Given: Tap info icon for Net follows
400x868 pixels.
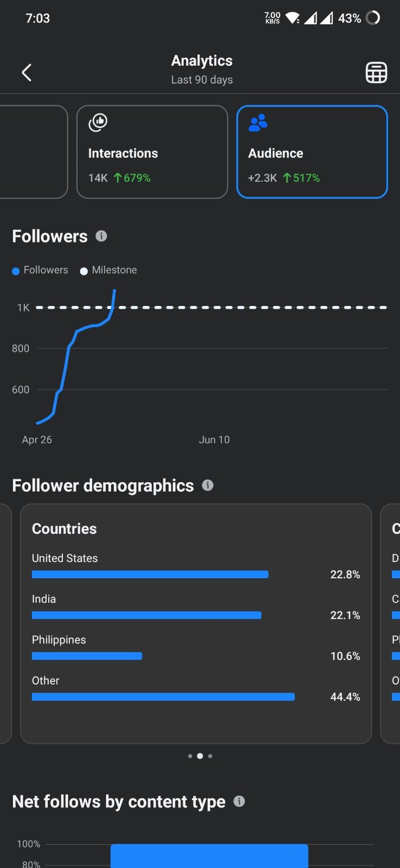Looking at the screenshot, I should pyautogui.click(x=239, y=801).
